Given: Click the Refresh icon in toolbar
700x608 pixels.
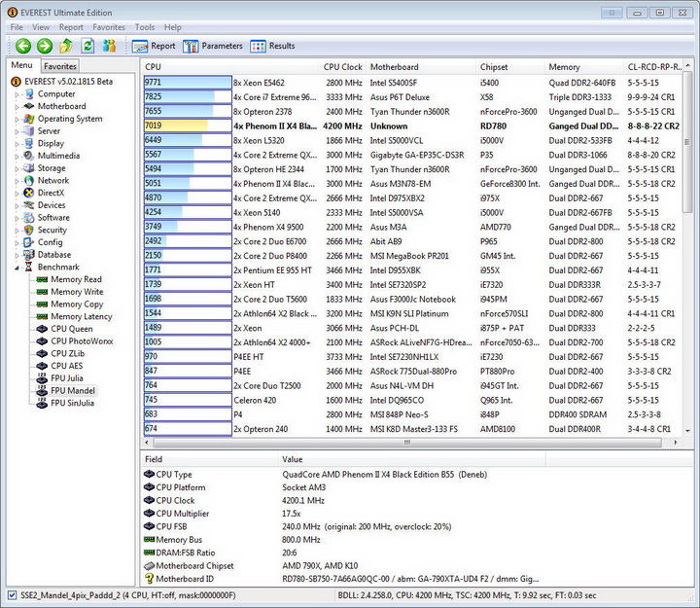Looking at the screenshot, I should point(87,46).
